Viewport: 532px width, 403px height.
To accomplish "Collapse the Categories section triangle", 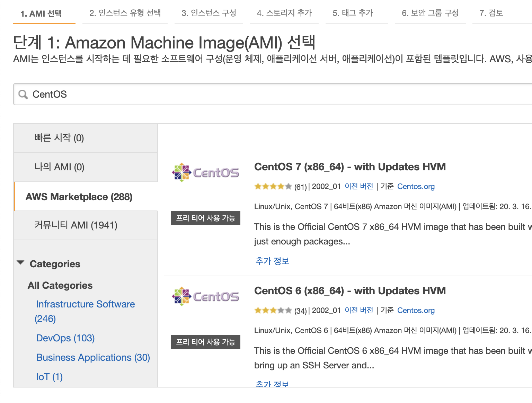I will (x=20, y=263).
